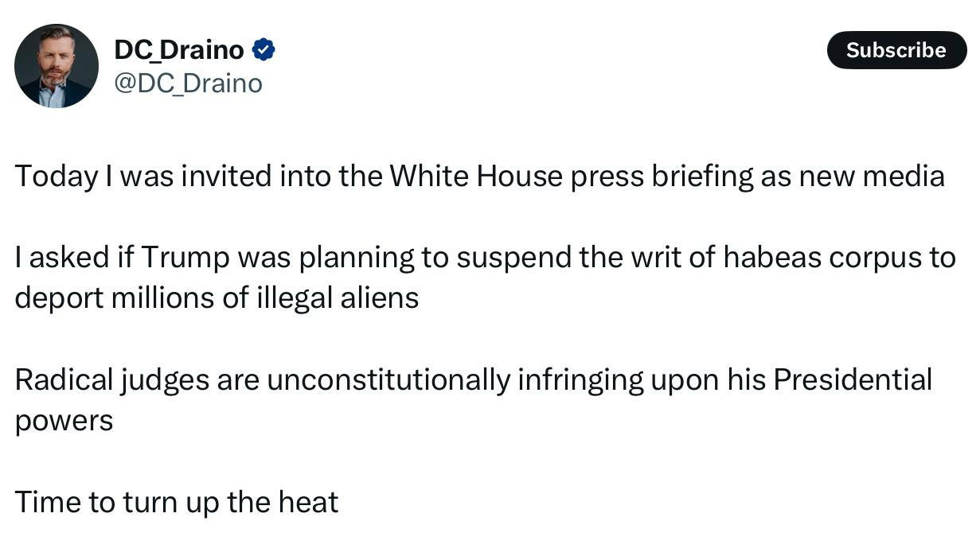Open the DC_Draino display name link

pyautogui.click(x=179, y=50)
